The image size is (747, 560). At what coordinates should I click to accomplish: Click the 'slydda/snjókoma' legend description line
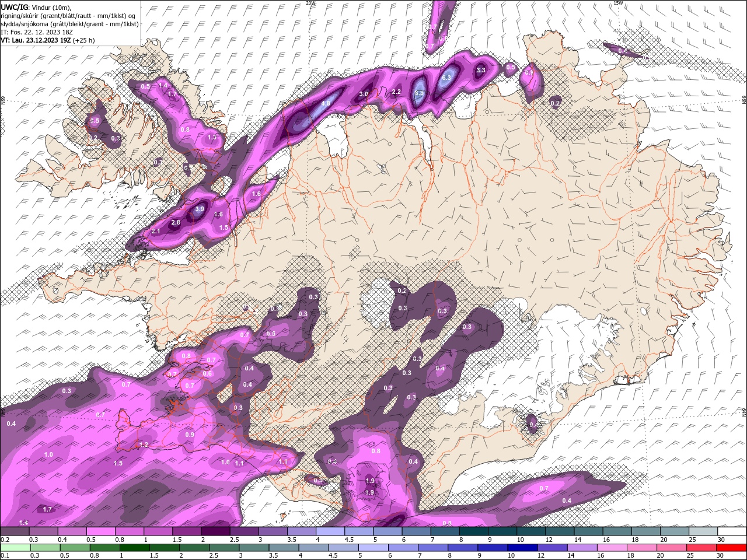click(69, 24)
